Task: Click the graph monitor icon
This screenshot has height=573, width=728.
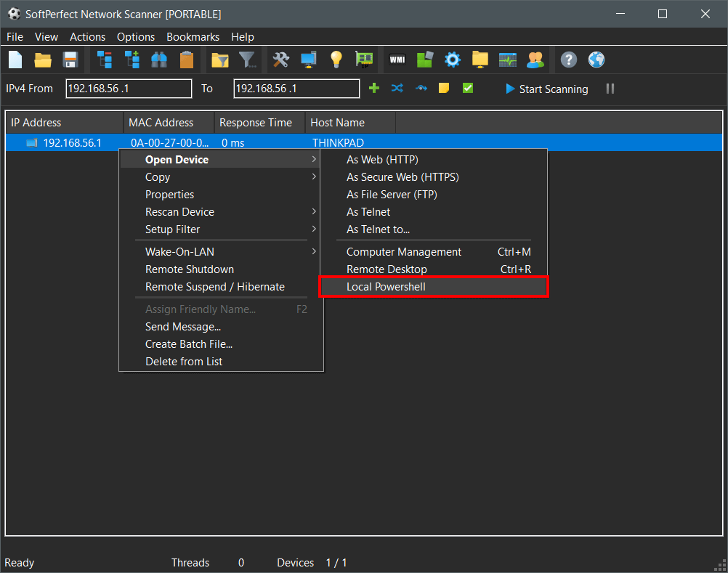Action: [508, 60]
